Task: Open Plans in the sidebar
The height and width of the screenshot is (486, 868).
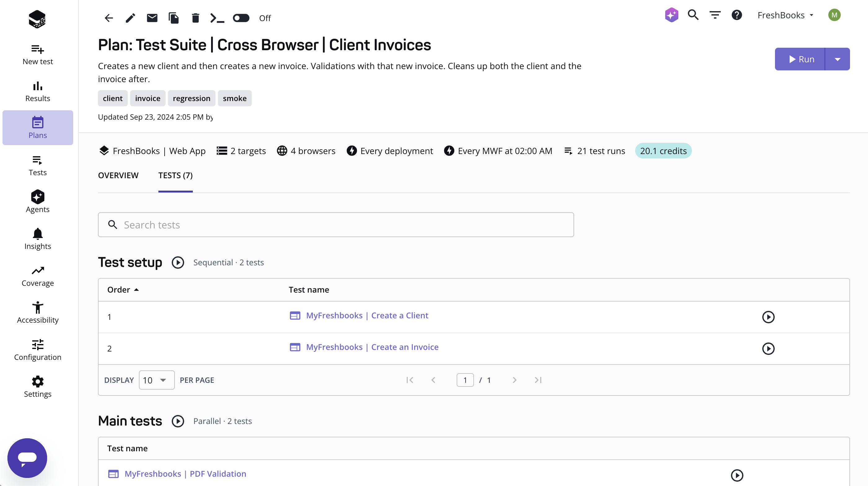Action: (38, 128)
